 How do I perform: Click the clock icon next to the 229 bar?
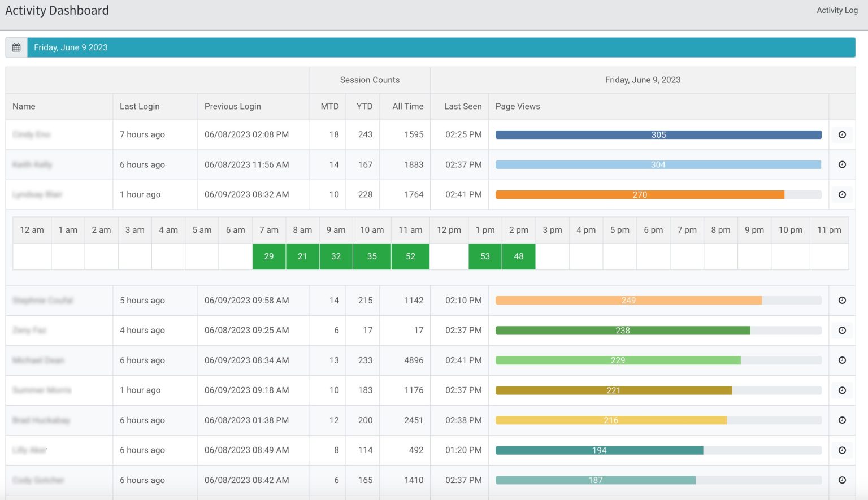(x=842, y=360)
